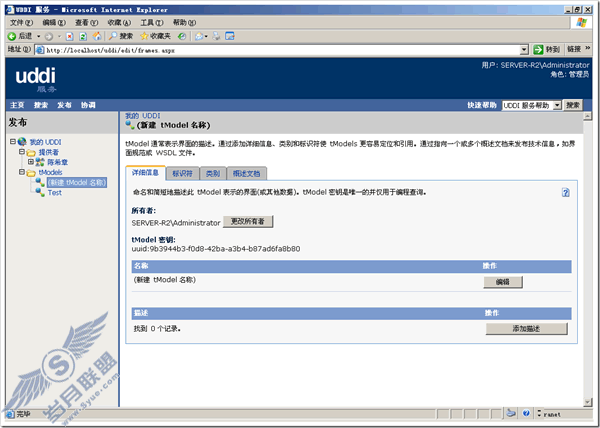Click the Search magnifier toolbar button
Viewport: 600px width, 428px height.
point(121,36)
